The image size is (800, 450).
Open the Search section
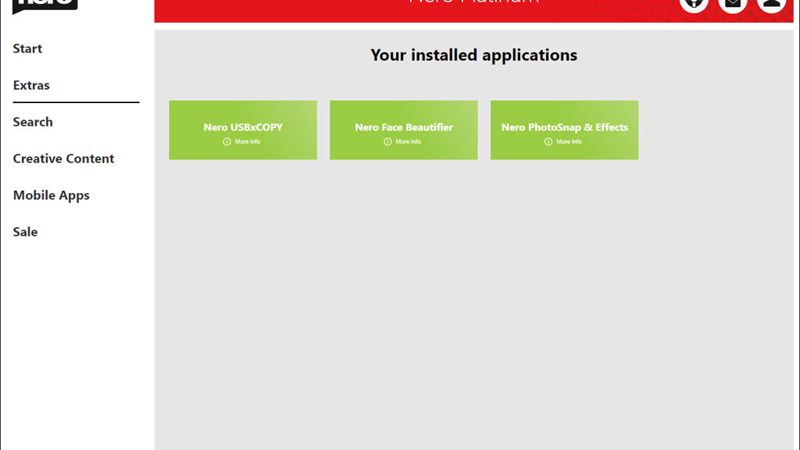33,122
